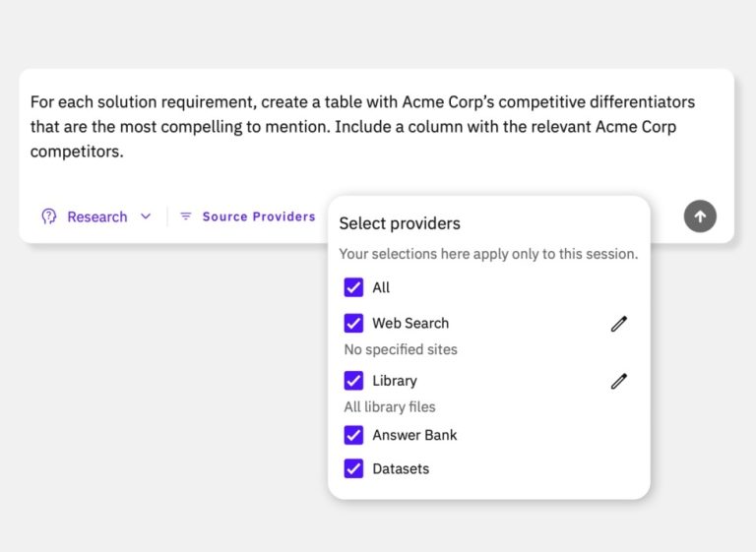Expand the Research mode chevron
756x552 pixels.
[x=146, y=216]
